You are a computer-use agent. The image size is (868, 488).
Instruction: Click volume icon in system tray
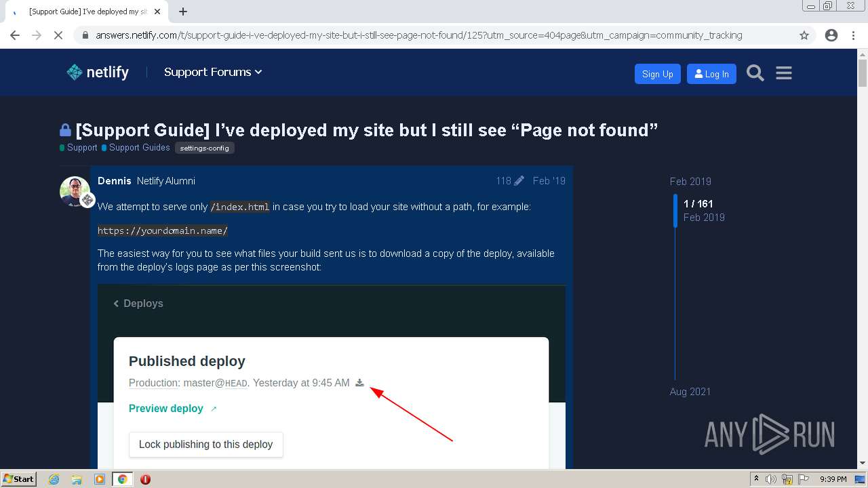(x=771, y=479)
